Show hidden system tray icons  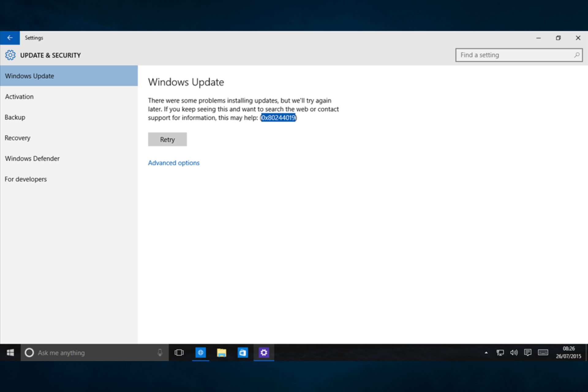pyautogui.click(x=486, y=353)
